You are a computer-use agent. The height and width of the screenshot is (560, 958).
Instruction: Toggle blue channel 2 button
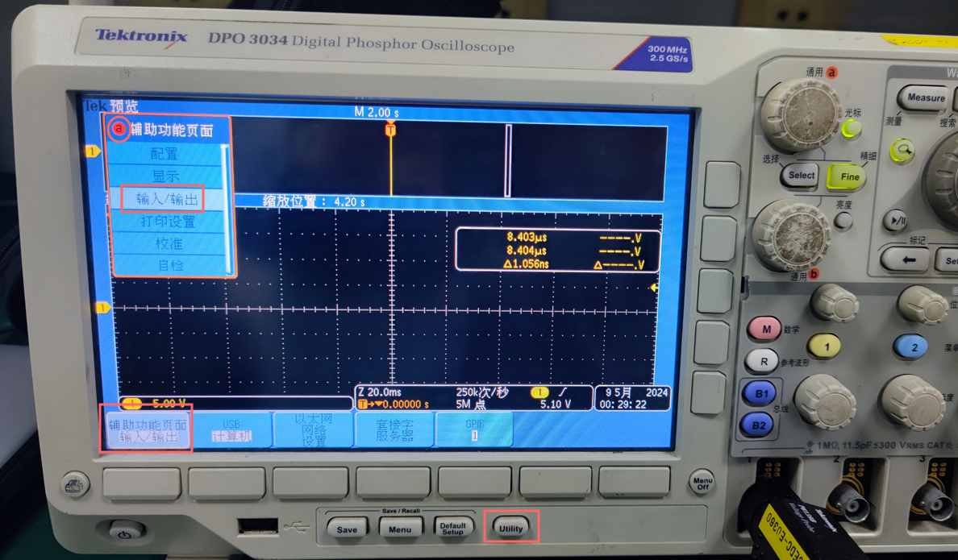pyautogui.click(x=911, y=346)
